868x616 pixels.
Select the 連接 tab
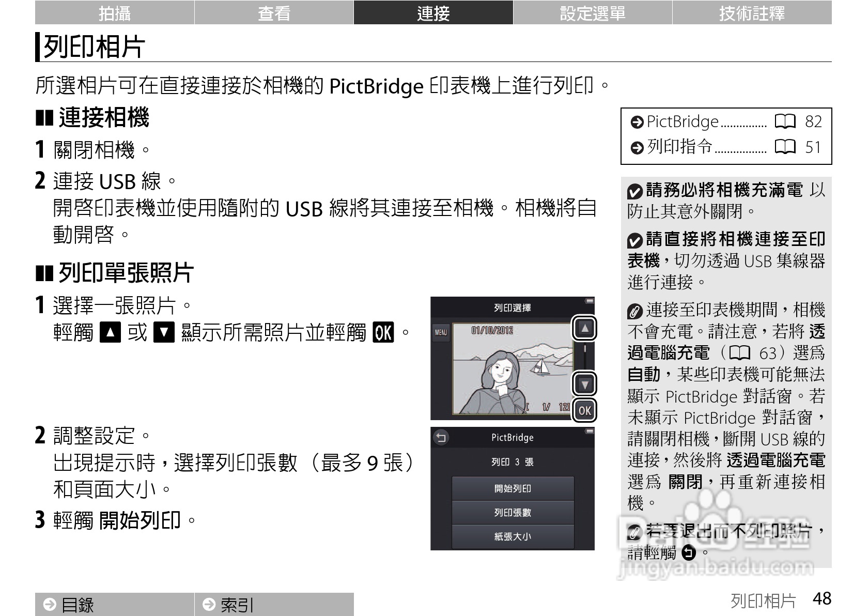(433, 12)
